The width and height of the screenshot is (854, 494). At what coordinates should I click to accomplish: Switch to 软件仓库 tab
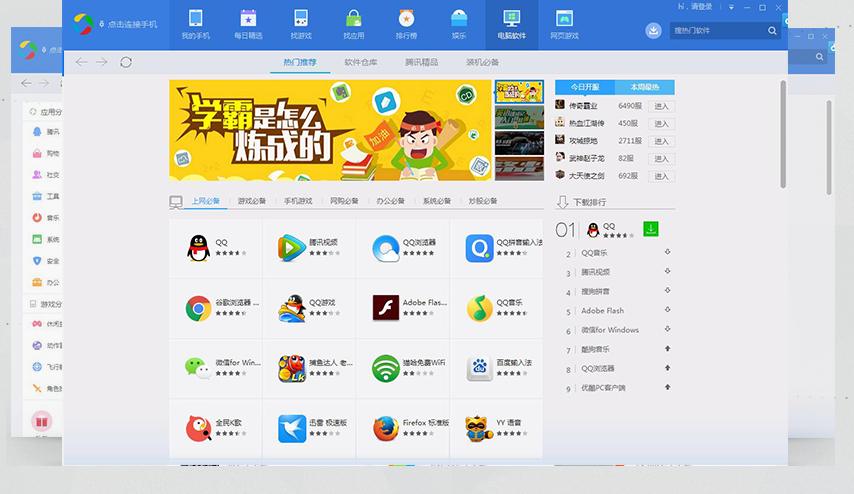(361, 62)
